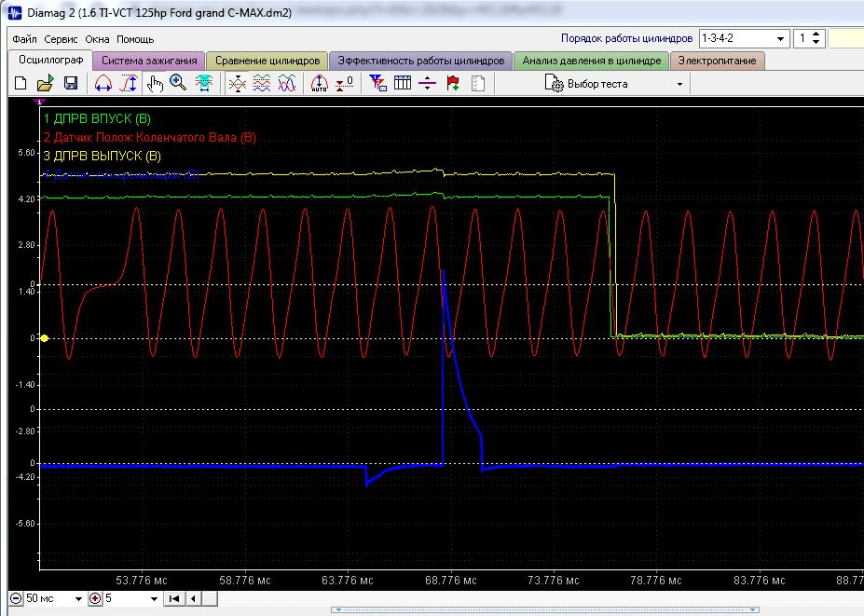Image resolution: width=864 pixels, height=616 pixels.
Task: Select the horizontal measurement cursor tool
Action: tap(103, 83)
